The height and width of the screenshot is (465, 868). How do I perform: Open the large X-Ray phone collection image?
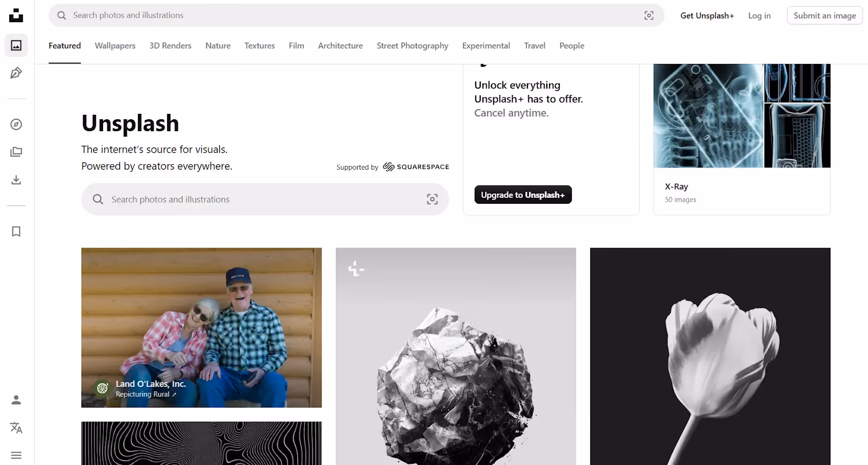coord(709,116)
